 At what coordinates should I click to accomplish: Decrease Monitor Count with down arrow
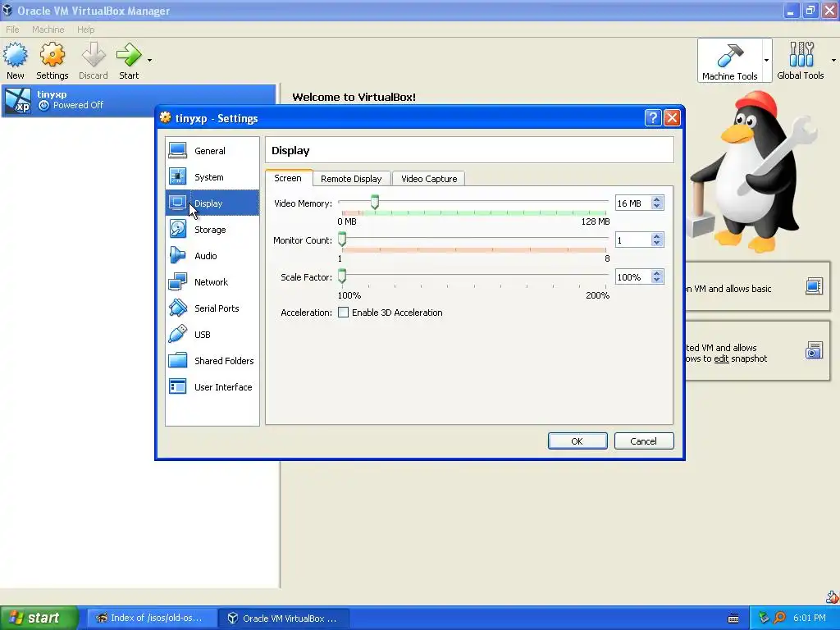[x=657, y=243]
